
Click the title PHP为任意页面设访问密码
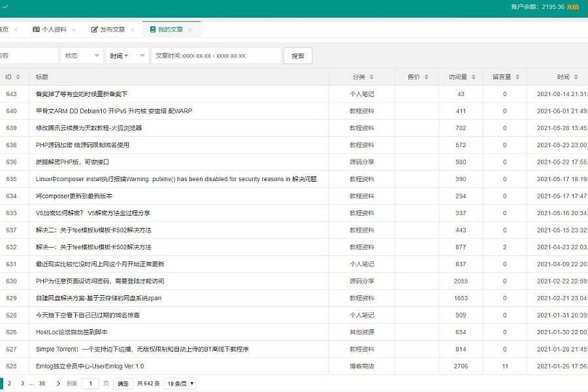click(100, 281)
